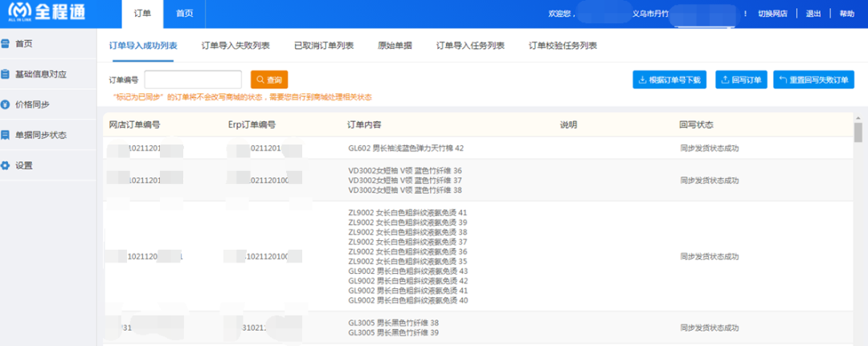Open the 已取消订单列表 tab

point(324,45)
